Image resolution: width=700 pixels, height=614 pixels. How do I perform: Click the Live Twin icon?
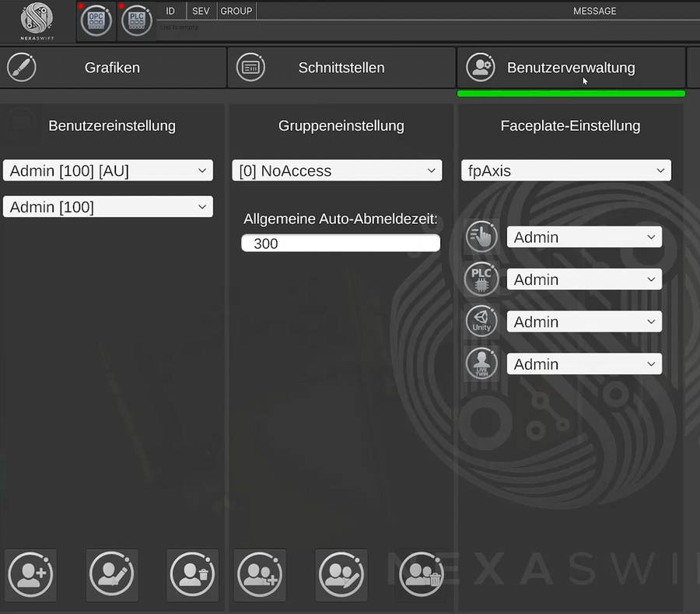pos(481,363)
